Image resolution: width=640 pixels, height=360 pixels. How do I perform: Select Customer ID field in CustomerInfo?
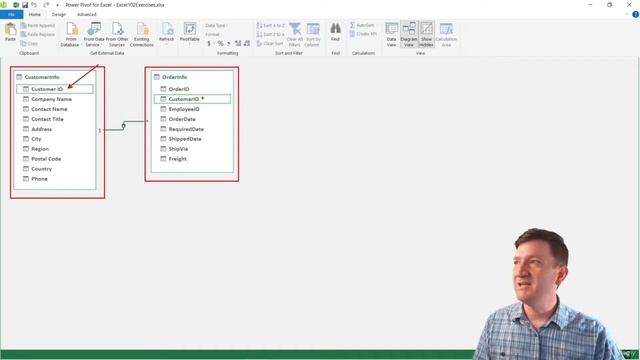click(x=55, y=89)
